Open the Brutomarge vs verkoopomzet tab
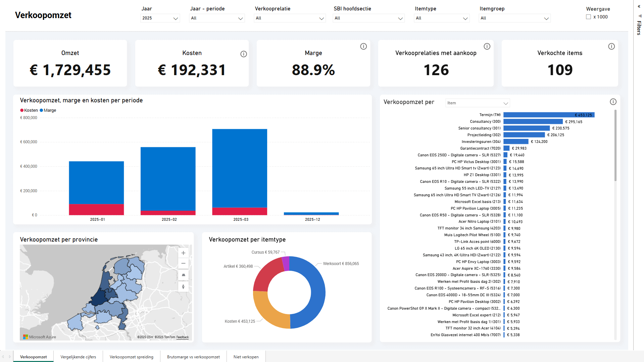 [193, 357]
